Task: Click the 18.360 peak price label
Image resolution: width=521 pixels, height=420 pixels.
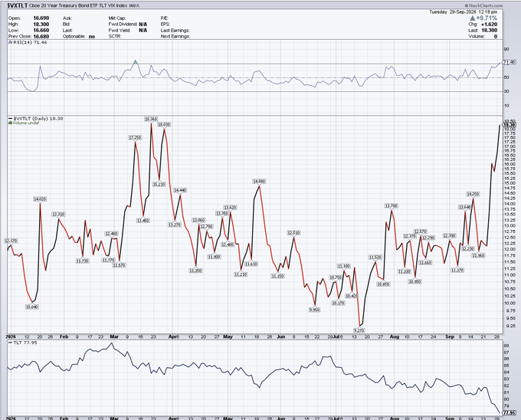Action: tap(151, 119)
